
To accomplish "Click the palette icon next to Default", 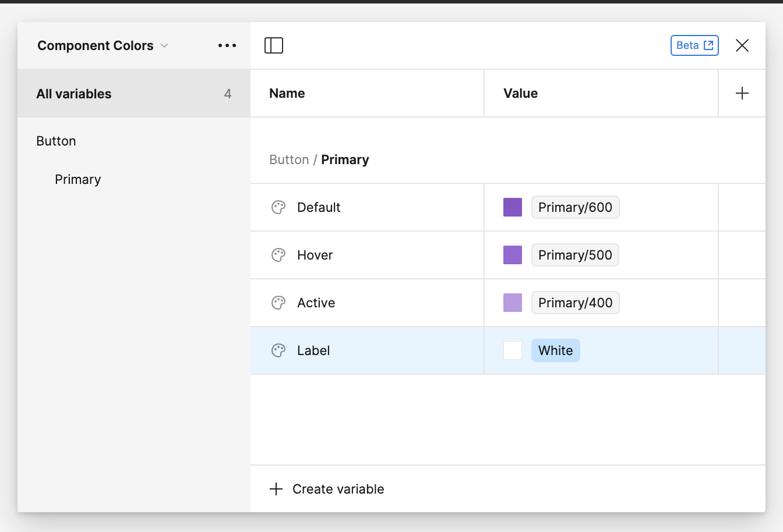I will click(x=278, y=207).
